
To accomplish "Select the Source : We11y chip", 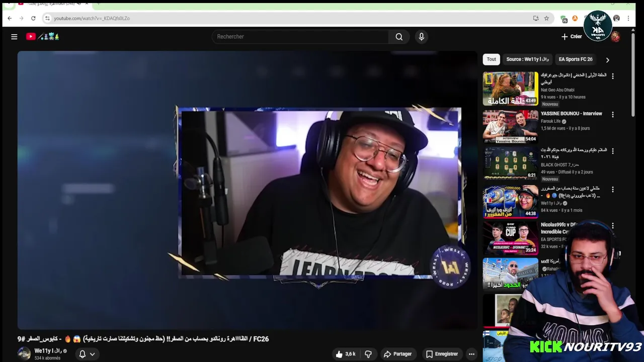I will point(527,59).
